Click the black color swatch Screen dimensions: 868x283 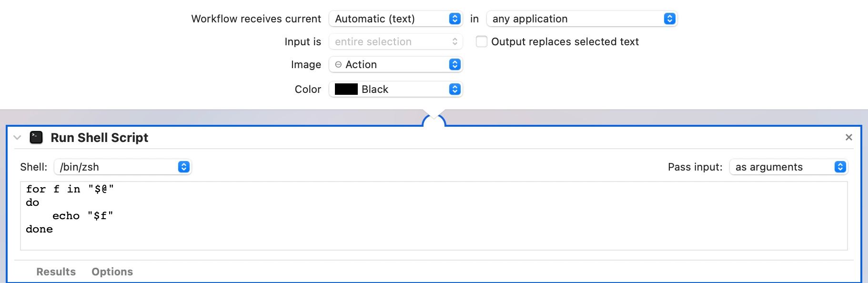point(346,90)
